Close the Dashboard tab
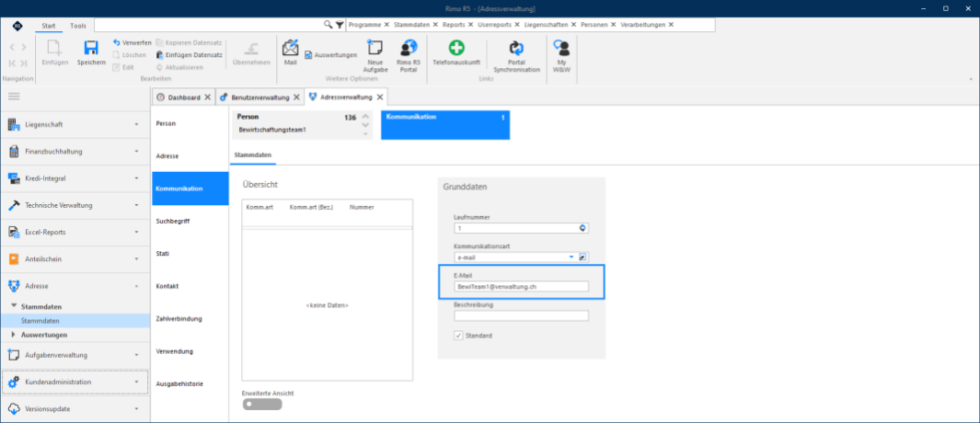This screenshot has width=980, height=423. (x=207, y=97)
